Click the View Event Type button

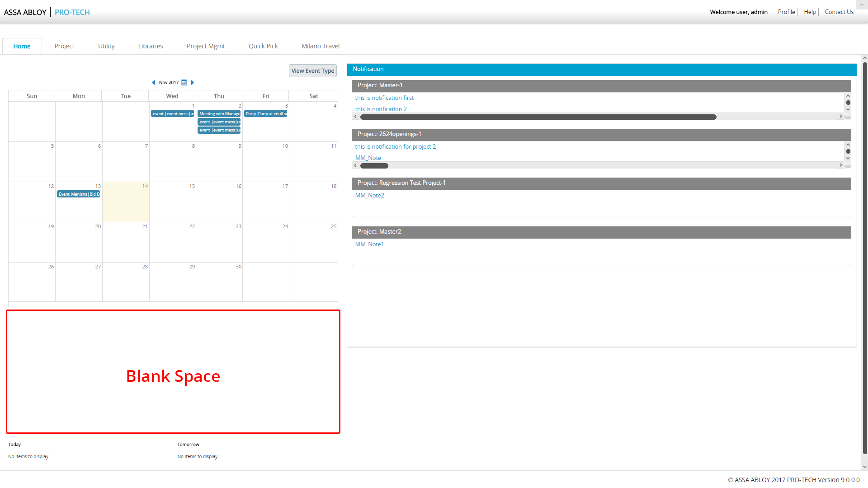pyautogui.click(x=313, y=71)
